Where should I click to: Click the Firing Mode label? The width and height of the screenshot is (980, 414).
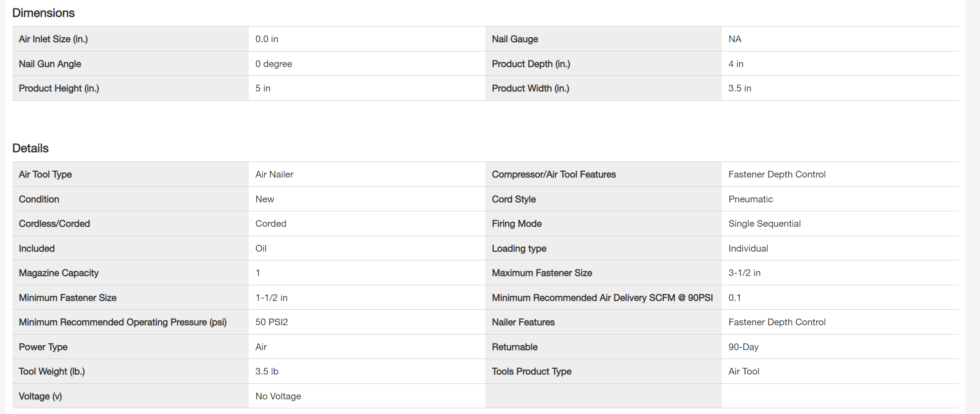point(517,224)
